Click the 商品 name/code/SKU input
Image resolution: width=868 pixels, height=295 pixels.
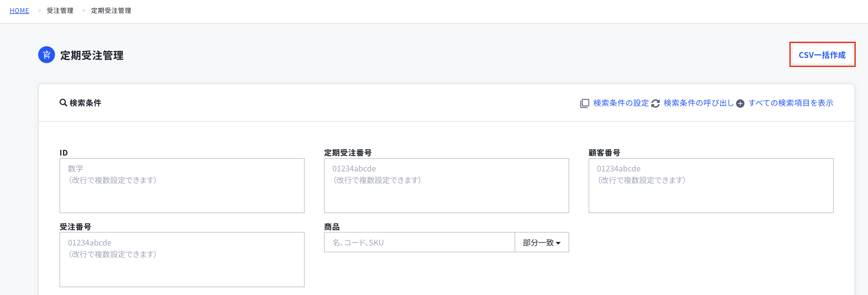point(419,242)
